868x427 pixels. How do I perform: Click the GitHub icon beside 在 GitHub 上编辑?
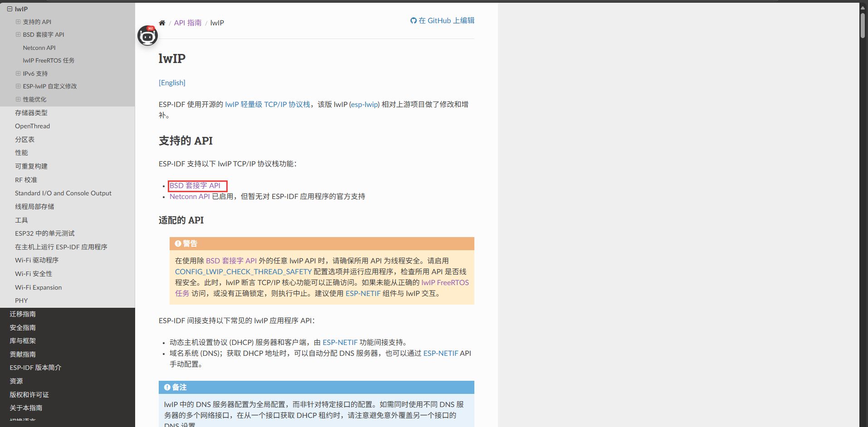coord(413,20)
